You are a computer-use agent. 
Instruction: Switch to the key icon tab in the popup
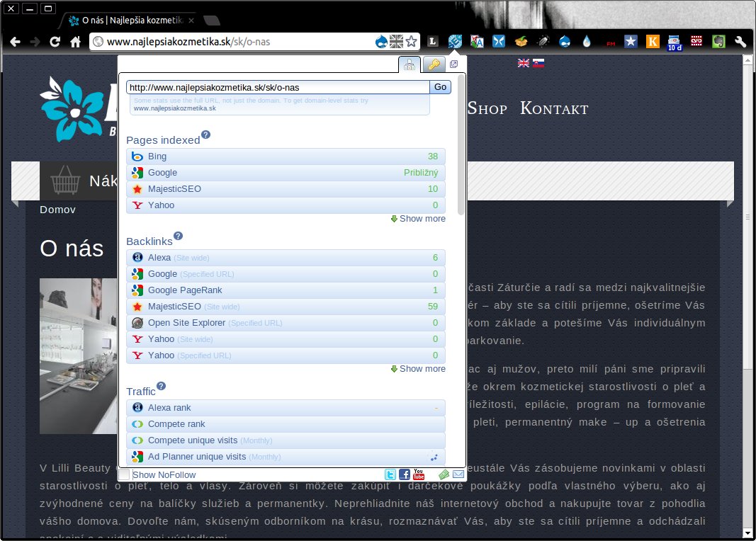tap(434, 64)
